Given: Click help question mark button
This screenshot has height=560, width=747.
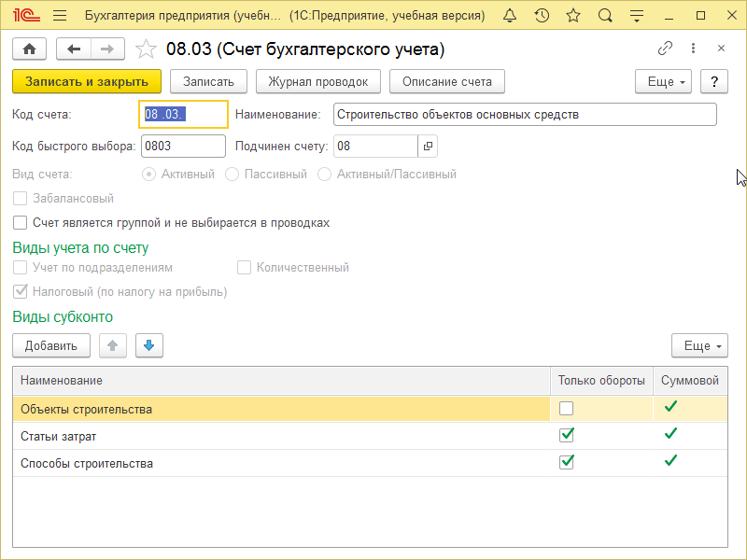Looking at the screenshot, I should (714, 81).
